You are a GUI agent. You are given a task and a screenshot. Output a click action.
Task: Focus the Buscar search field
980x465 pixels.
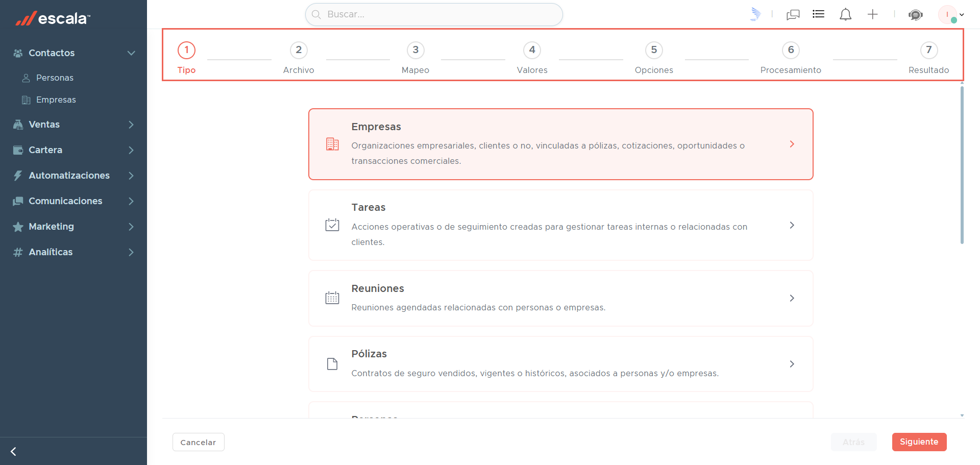(434, 14)
